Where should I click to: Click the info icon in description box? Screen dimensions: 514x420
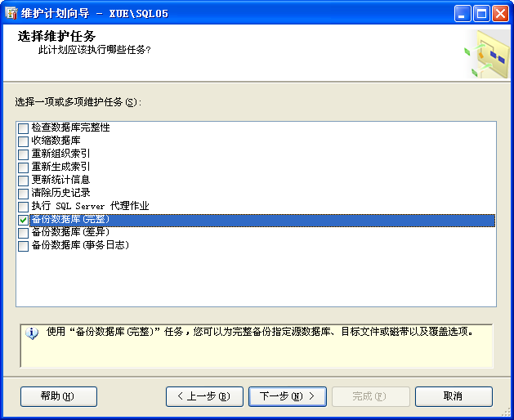32,333
